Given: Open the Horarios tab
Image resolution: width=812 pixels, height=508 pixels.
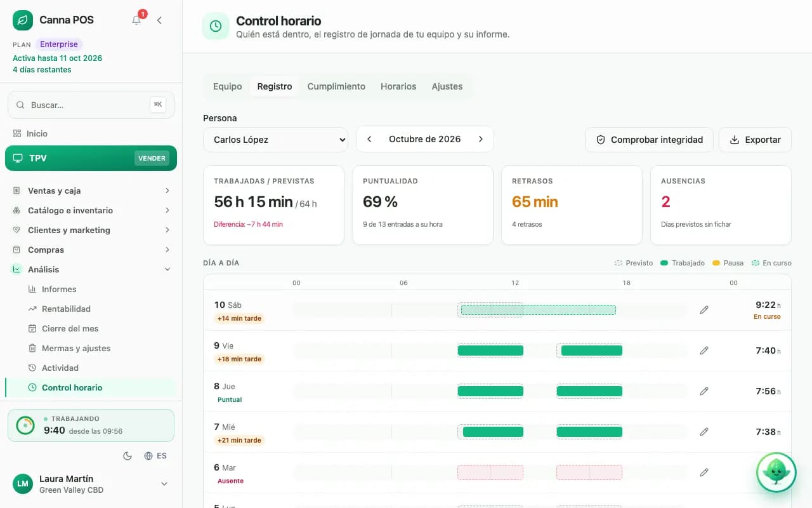Looking at the screenshot, I should (x=398, y=86).
